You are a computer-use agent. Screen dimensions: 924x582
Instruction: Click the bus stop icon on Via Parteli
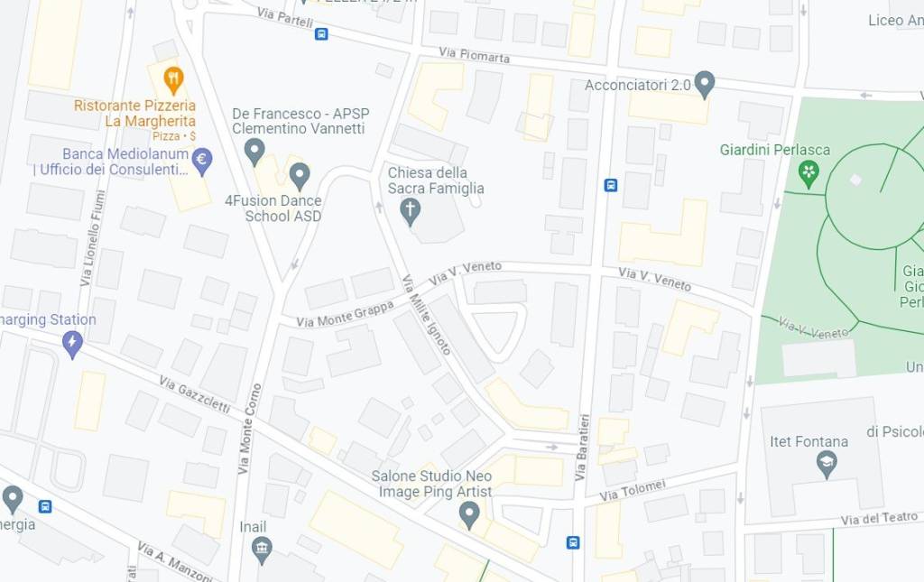click(x=321, y=34)
